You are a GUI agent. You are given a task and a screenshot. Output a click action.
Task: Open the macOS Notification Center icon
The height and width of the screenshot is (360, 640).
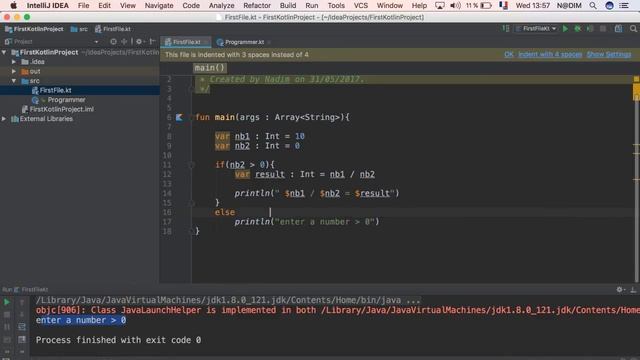[624, 6]
